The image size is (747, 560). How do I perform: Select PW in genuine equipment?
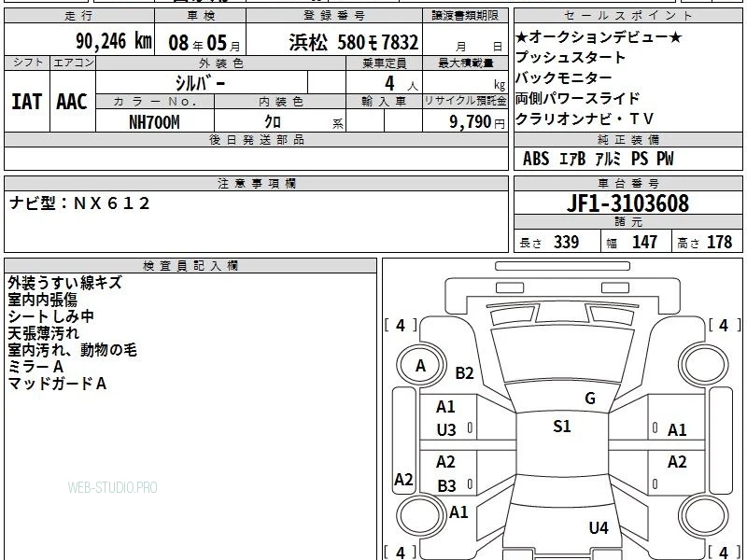tap(665, 159)
